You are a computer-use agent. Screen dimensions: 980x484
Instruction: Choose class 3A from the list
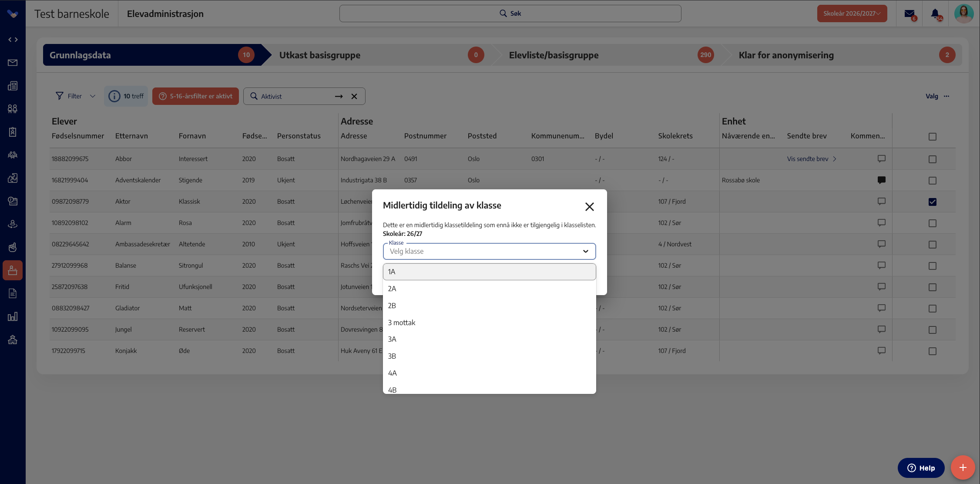tap(490, 339)
